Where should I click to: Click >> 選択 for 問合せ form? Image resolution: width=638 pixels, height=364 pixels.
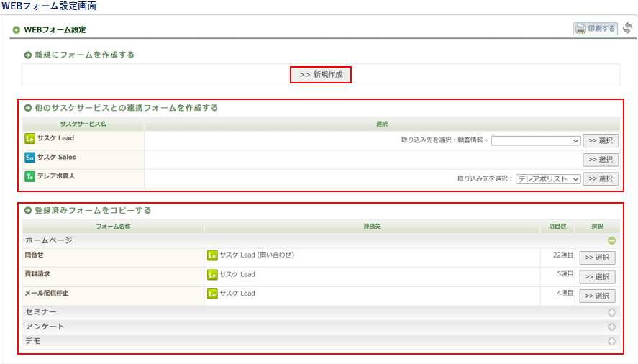[x=597, y=258]
